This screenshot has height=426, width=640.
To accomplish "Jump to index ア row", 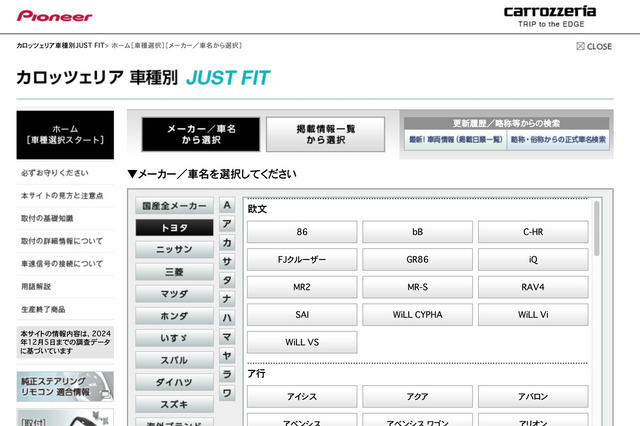I will (x=227, y=224).
